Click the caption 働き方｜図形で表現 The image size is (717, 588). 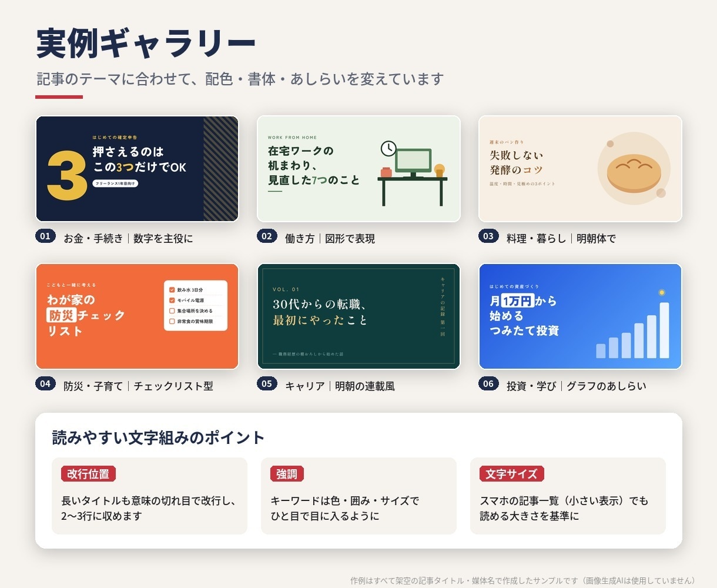tap(330, 239)
